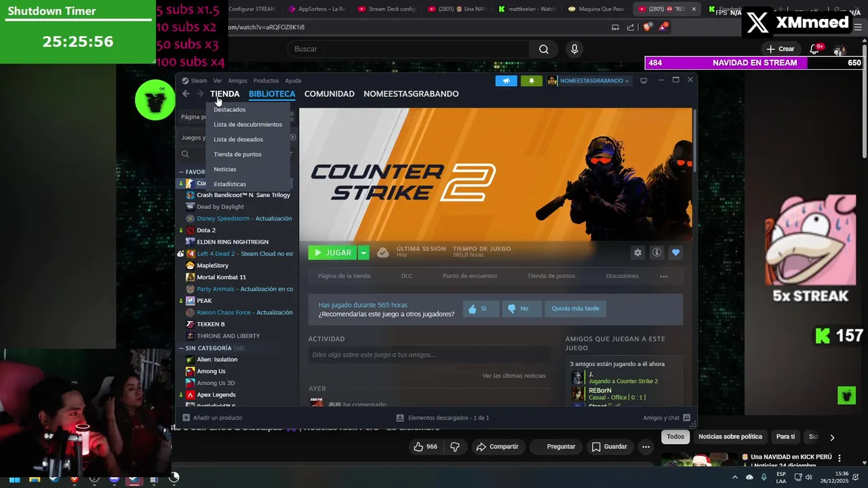The image size is (868, 488).
Task: Open the NOMEESTASGRABANDO profile tab
Action: pos(411,94)
